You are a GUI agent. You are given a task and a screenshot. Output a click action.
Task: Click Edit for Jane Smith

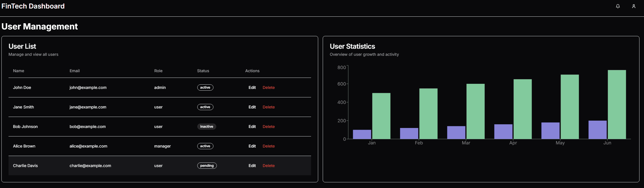[252, 107]
